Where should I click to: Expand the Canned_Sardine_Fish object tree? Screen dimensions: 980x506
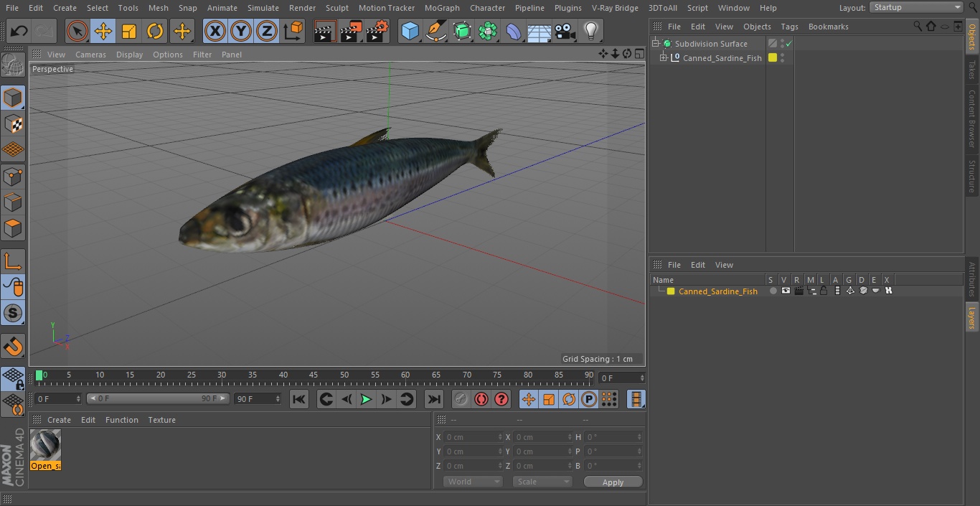[x=664, y=58]
